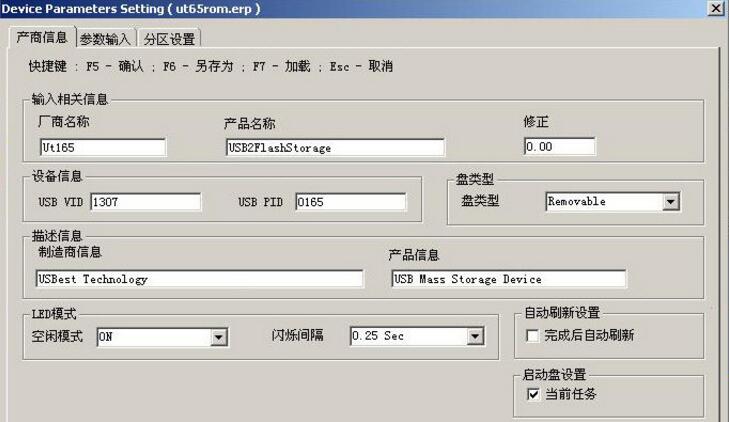
Task: Switch to the 产商信息 tab
Action: (42, 37)
